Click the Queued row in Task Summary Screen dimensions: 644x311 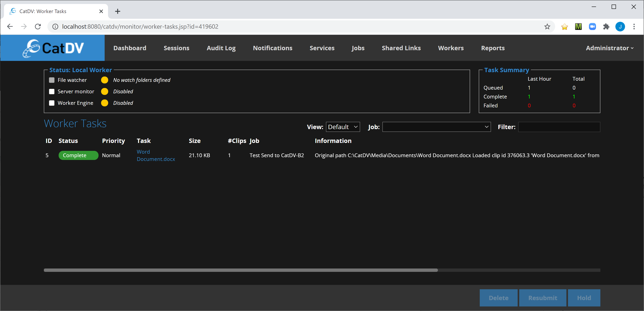[x=539, y=88]
